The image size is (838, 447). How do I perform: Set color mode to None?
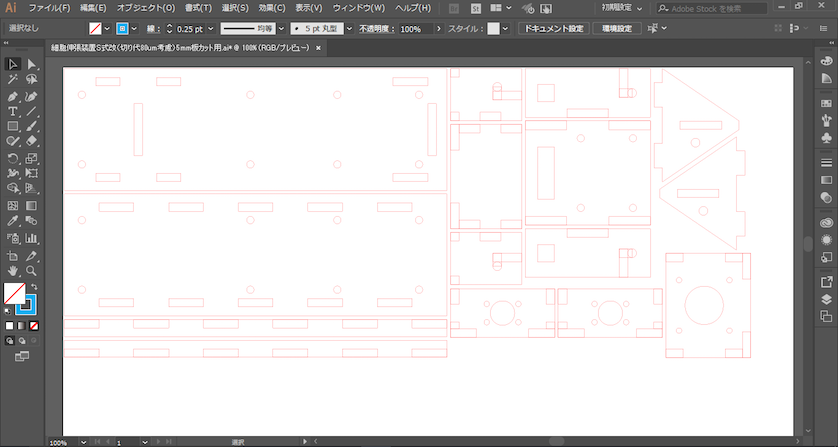(x=35, y=325)
